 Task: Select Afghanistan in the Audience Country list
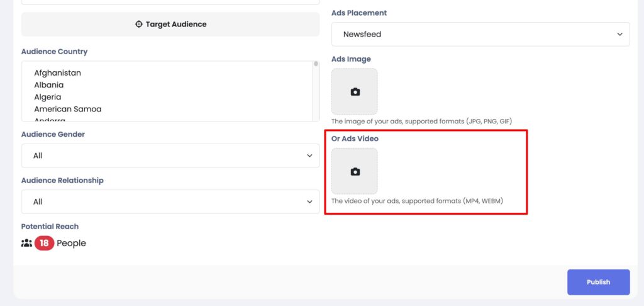pos(57,73)
